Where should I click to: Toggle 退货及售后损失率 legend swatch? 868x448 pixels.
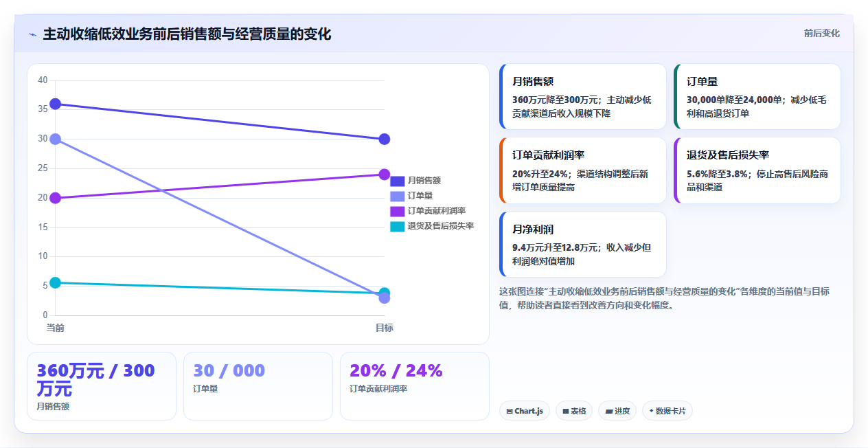point(398,226)
